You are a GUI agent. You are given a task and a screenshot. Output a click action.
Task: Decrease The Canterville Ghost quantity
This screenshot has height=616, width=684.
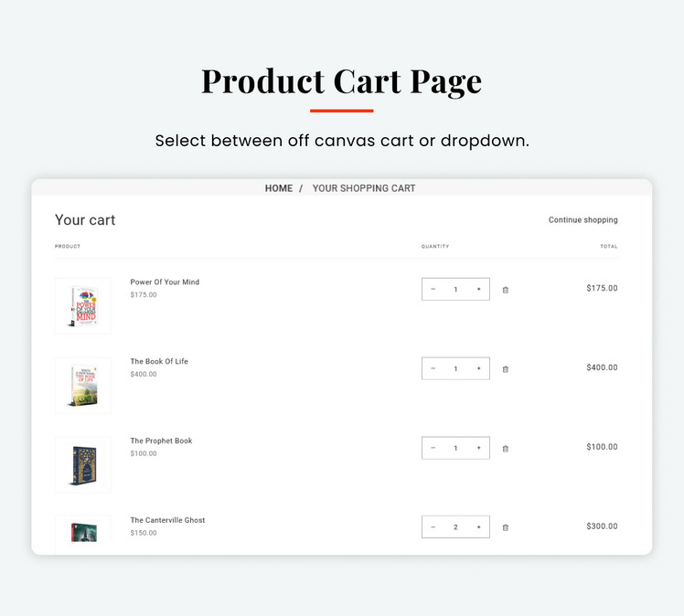point(433,527)
